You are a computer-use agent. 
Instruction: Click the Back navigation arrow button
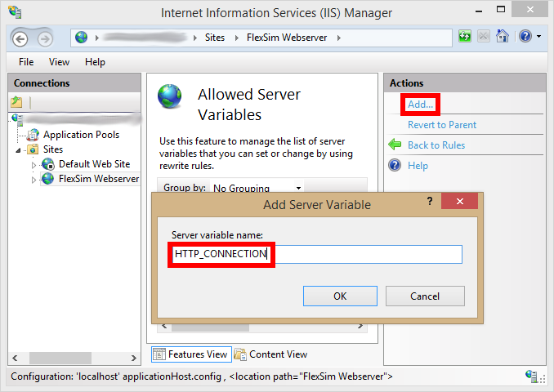20,38
